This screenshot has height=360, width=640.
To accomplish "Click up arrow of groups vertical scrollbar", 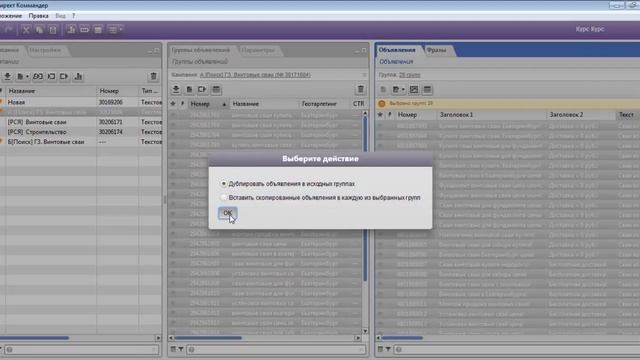I will [x=365, y=113].
